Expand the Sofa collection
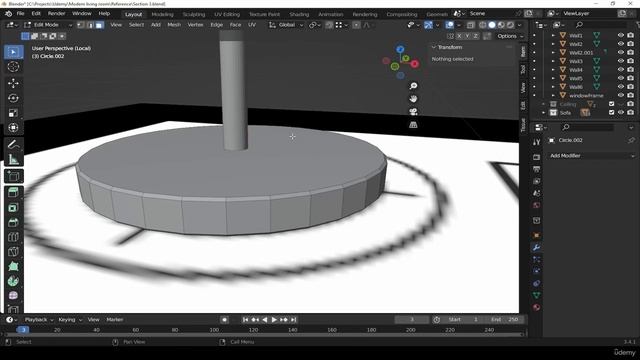Image resolution: width=640 pixels, height=360 pixels. tap(543, 113)
